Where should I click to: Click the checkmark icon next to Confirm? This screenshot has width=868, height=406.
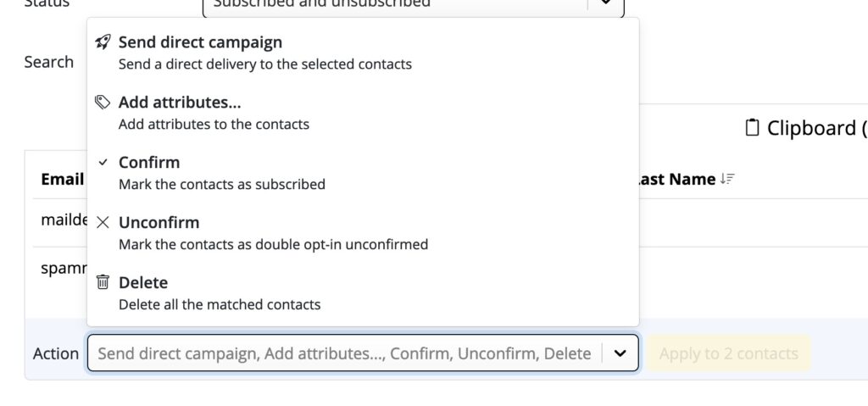coord(103,162)
